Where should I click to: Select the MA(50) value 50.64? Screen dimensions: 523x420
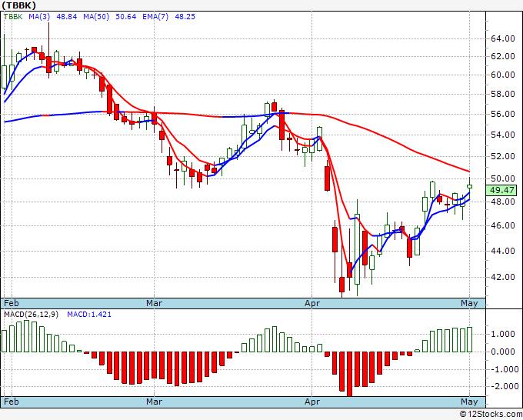click(x=125, y=17)
